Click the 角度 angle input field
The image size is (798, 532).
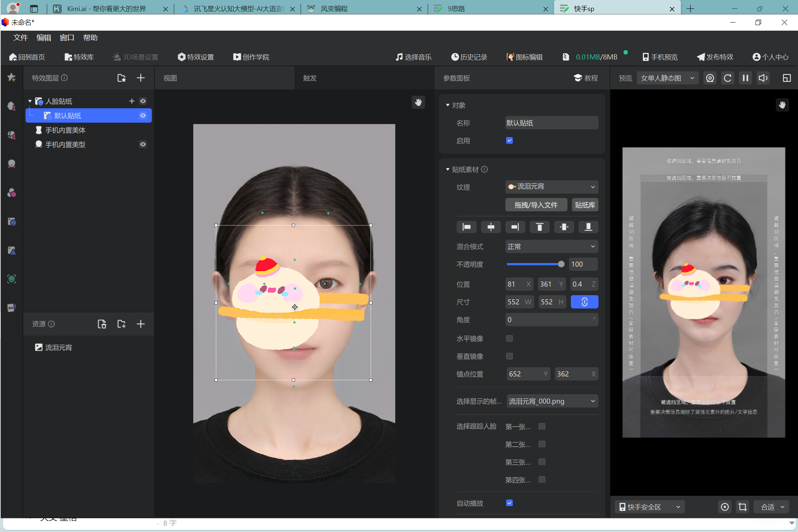552,320
